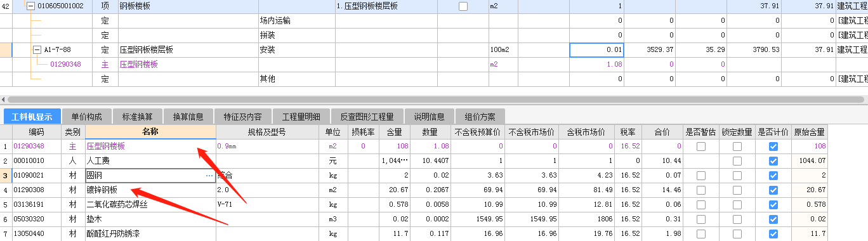This screenshot has width=868, height=241.
Task: Open the browse ellipsis button in 圆钢 cell
Action: click(x=209, y=175)
